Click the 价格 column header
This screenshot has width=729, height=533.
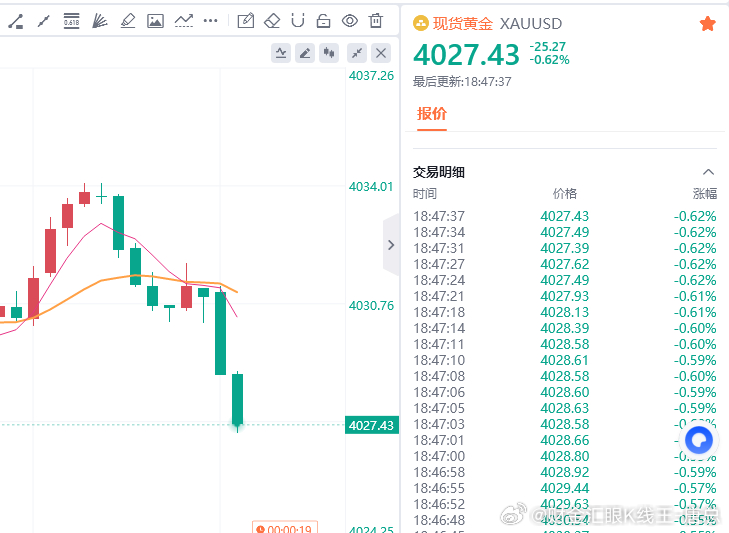[x=565, y=193]
